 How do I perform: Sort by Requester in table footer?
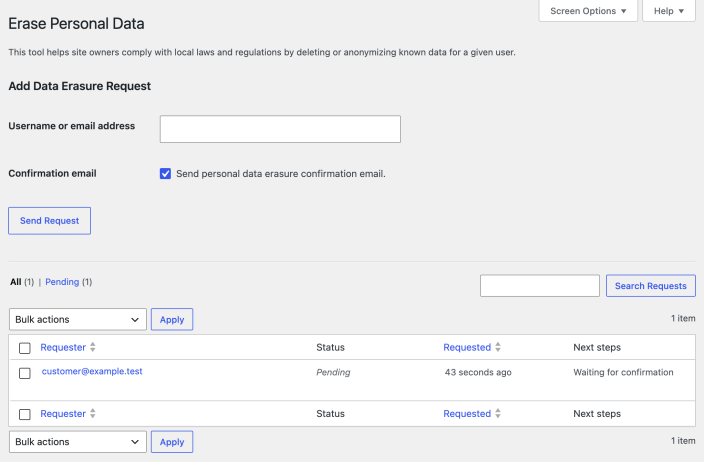(63, 414)
